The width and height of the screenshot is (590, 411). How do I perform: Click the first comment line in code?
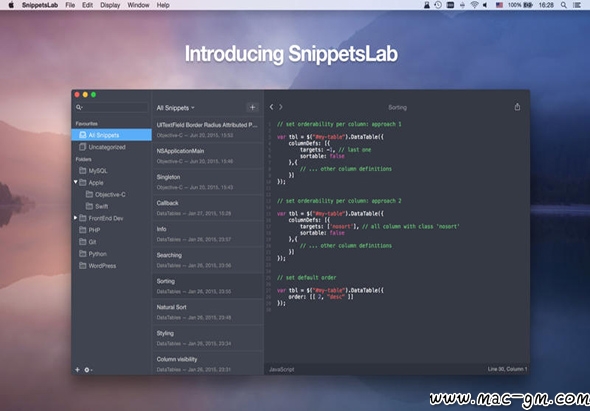pos(339,124)
